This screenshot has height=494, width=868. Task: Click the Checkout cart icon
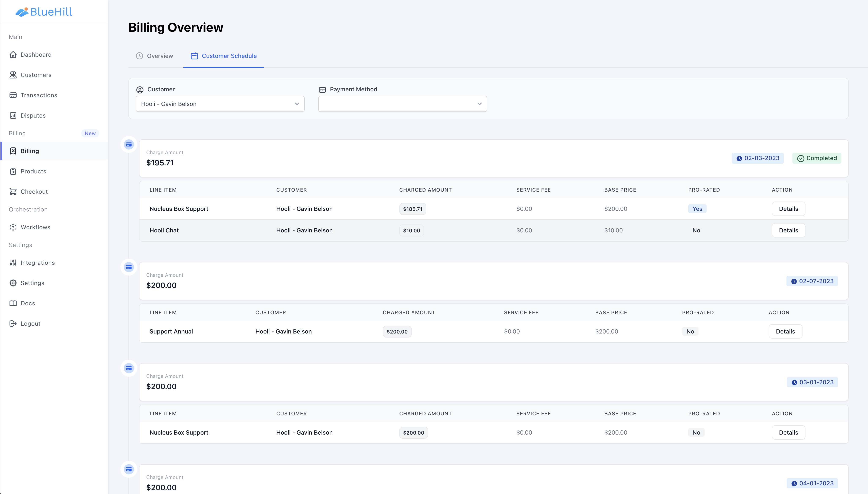tap(13, 192)
